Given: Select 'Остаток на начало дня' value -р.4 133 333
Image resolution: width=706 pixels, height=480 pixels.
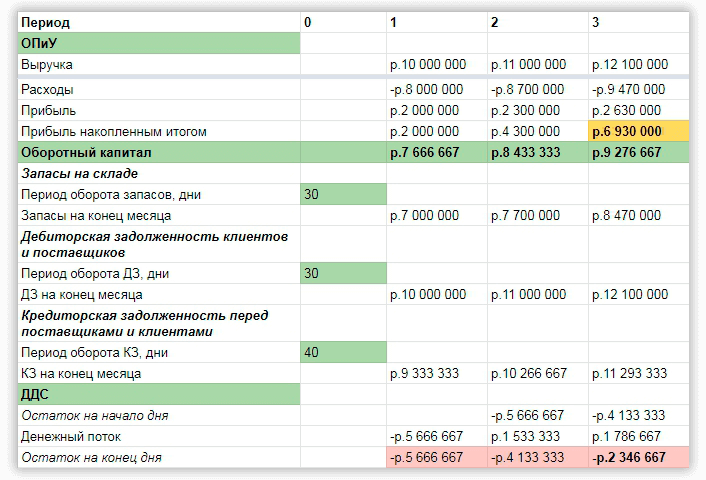Looking at the screenshot, I should pyautogui.click(x=639, y=415).
